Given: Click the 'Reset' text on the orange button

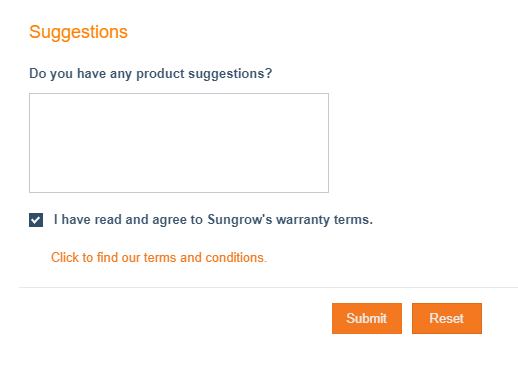Looking at the screenshot, I should [447, 318].
